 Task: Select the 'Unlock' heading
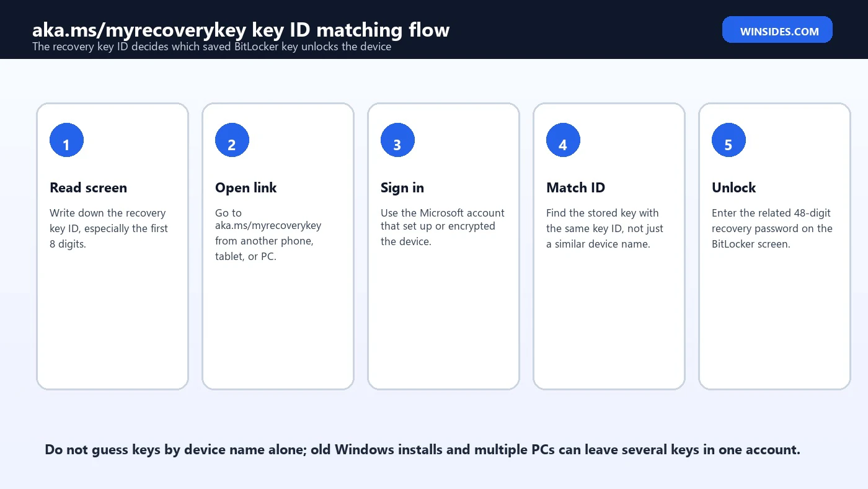pyautogui.click(x=733, y=187)
